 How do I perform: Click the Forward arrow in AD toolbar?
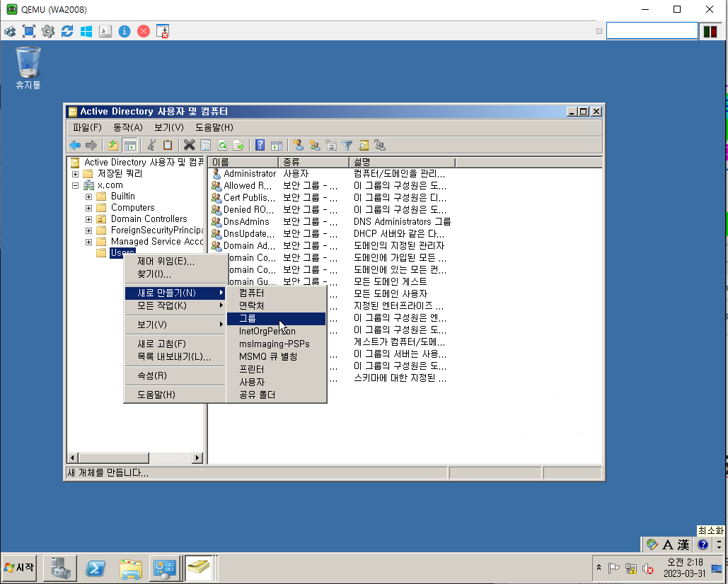coord(91,145)
